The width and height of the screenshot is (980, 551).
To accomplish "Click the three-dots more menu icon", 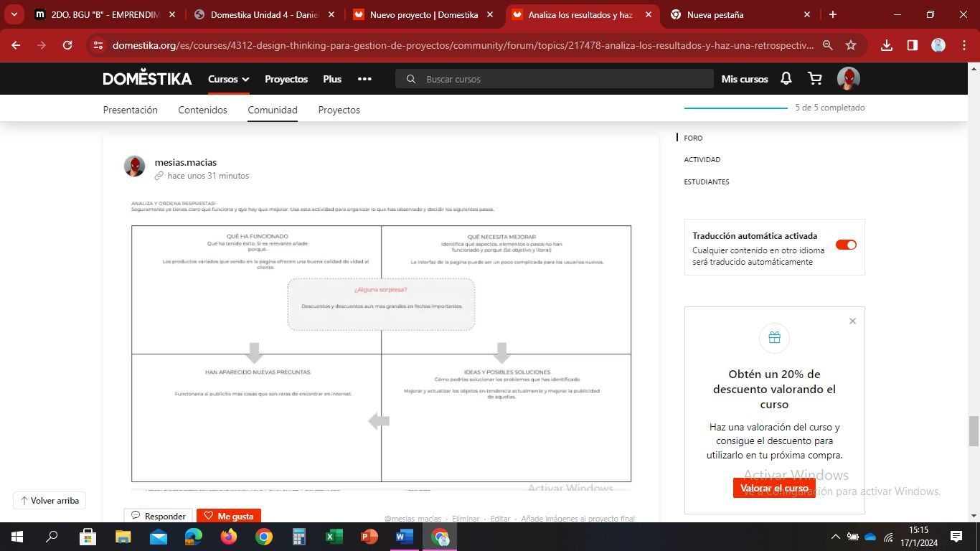I will tap(364, 79).
